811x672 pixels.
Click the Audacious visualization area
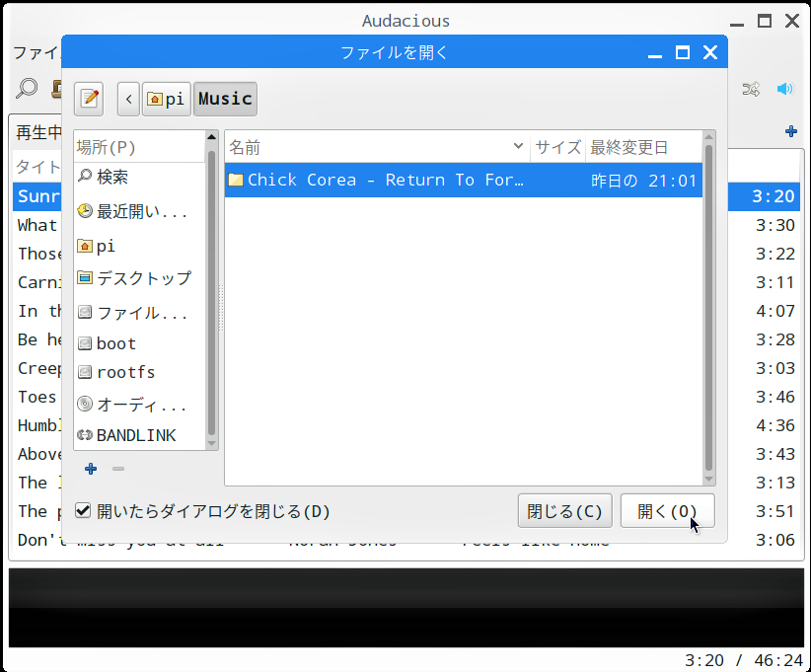(406, 608)
